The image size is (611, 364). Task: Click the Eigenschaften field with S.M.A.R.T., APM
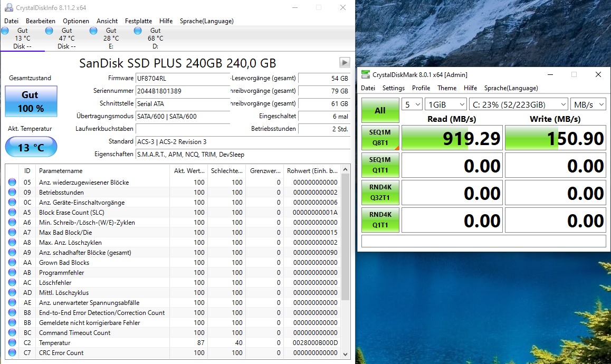243,155
